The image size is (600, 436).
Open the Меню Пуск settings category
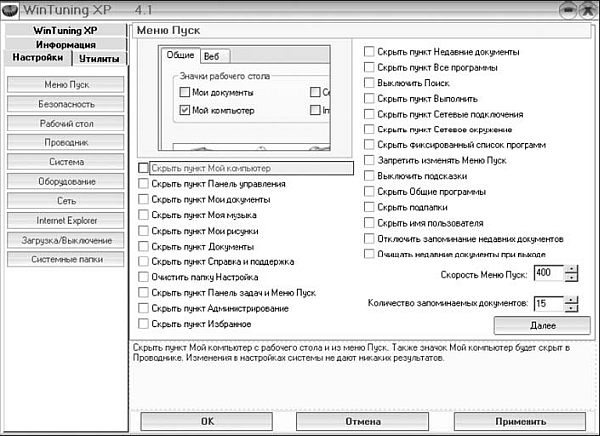(65, 85)
